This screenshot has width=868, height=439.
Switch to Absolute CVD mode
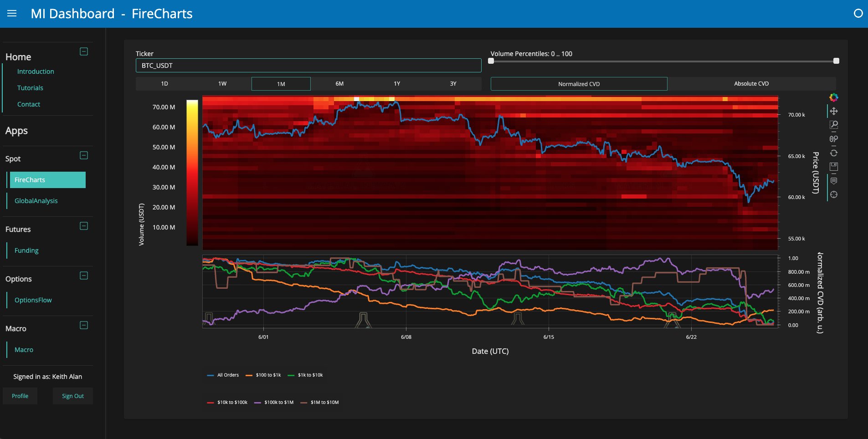point(751,84)
